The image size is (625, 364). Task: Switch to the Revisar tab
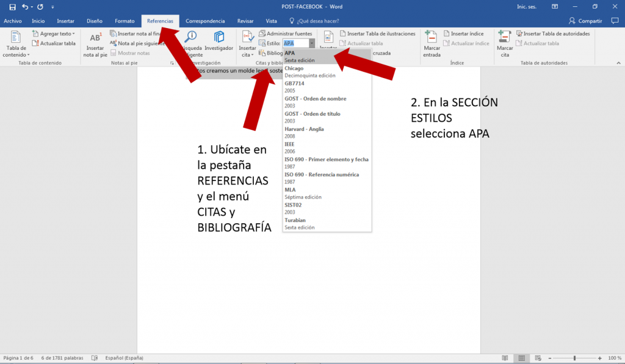(x=245, y=21)
